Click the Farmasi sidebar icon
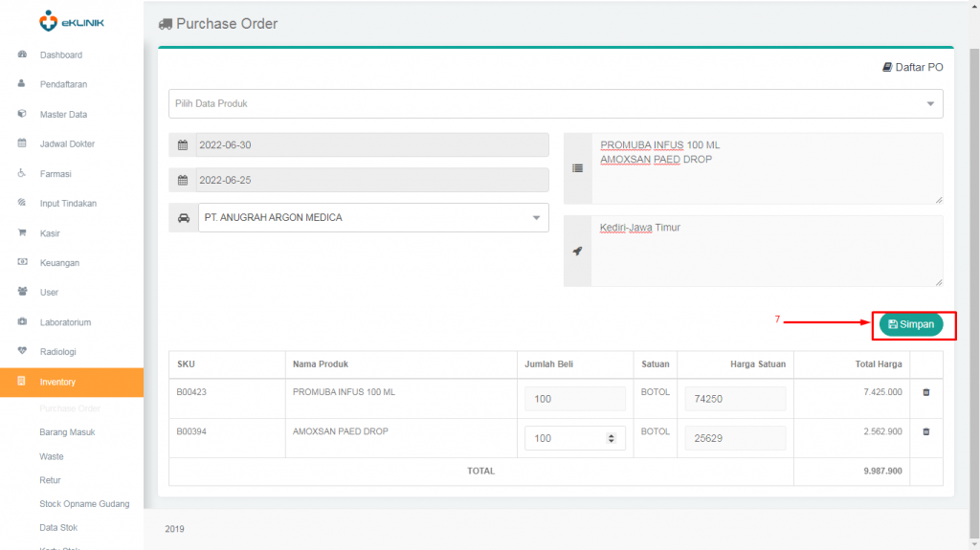This screenshot has width=980, height=550. point(22,173)
